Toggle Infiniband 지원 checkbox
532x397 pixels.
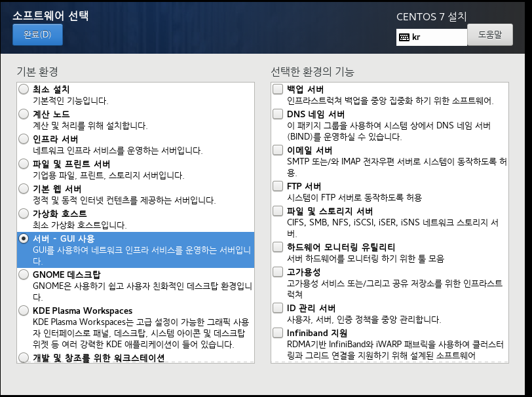(278, 333)
